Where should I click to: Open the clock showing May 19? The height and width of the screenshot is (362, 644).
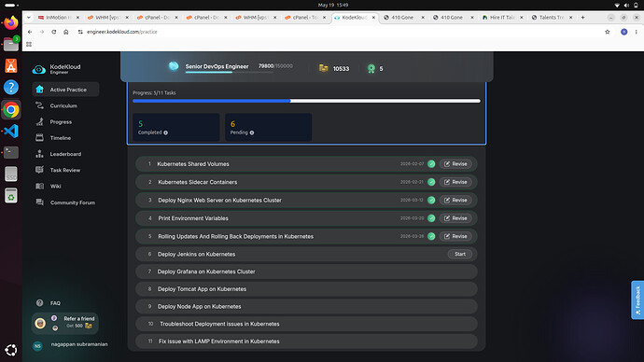coord(333,5)
